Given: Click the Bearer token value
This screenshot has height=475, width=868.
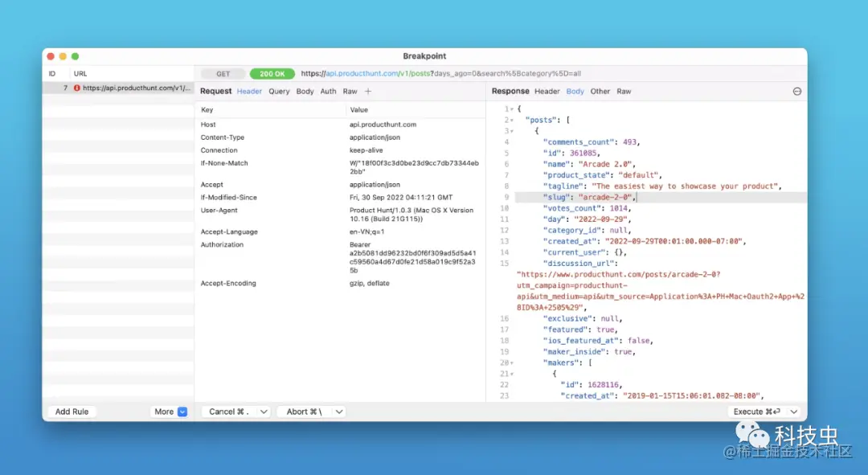Looking at the screenshot, I should tap(412, 257).
